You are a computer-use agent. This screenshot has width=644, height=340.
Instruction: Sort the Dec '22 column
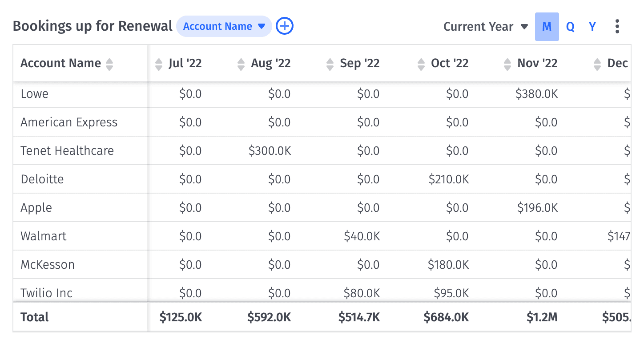coord(597,64)
